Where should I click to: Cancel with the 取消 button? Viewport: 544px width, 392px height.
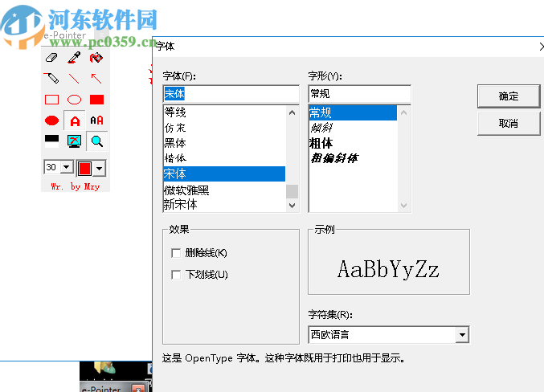509,123
